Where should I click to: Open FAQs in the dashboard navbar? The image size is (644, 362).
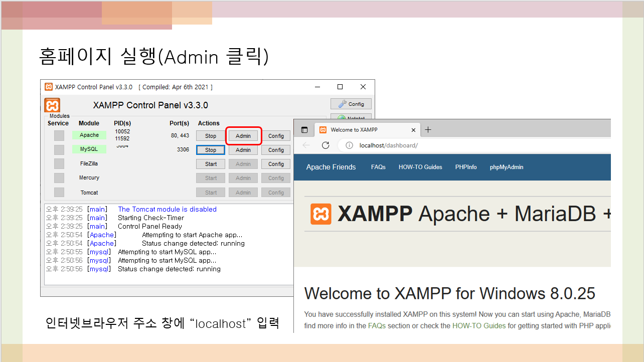[378, 167]
